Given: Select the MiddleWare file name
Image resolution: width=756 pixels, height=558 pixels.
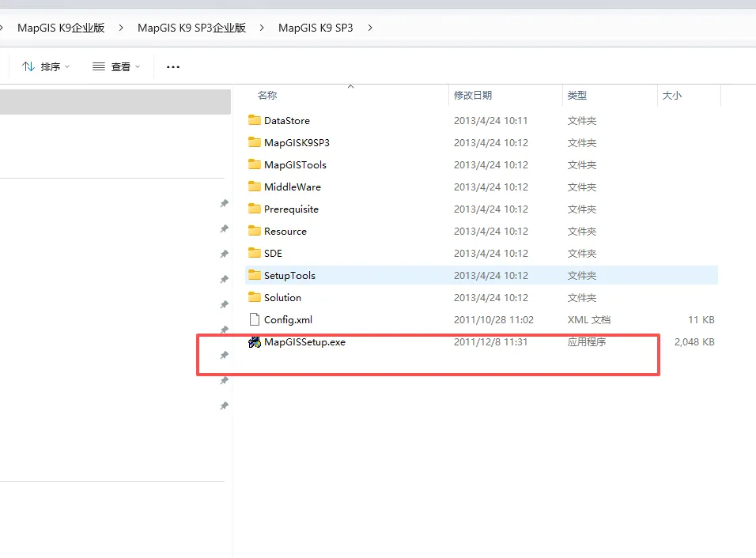Looking at the screenshot, I should coord(292,187).
